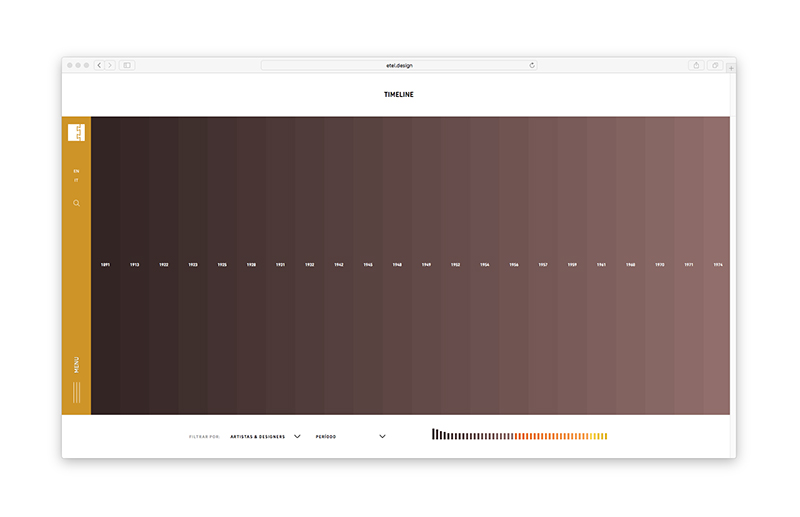Image resolution: width=800 pixels, height=517 pixels.
Task: Select the 1957 year marker
Action: [543, 265]
